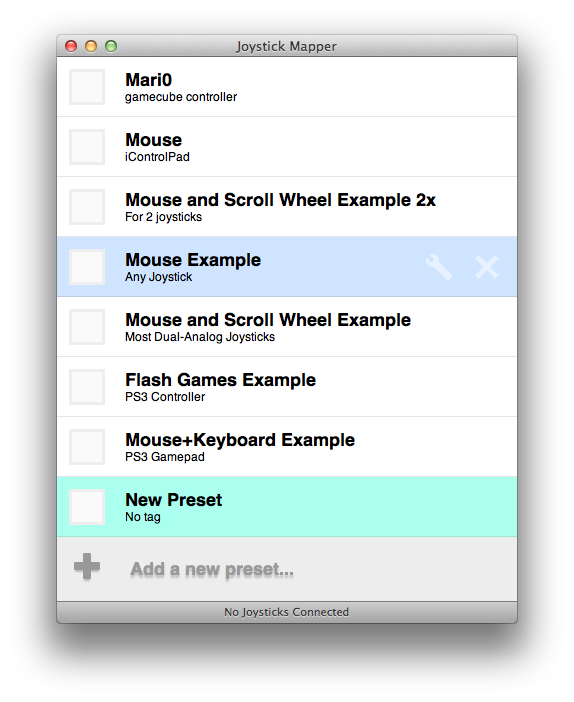Click the wrench icon for Mouse Example

pyautogui.click(x=438, y=267)
